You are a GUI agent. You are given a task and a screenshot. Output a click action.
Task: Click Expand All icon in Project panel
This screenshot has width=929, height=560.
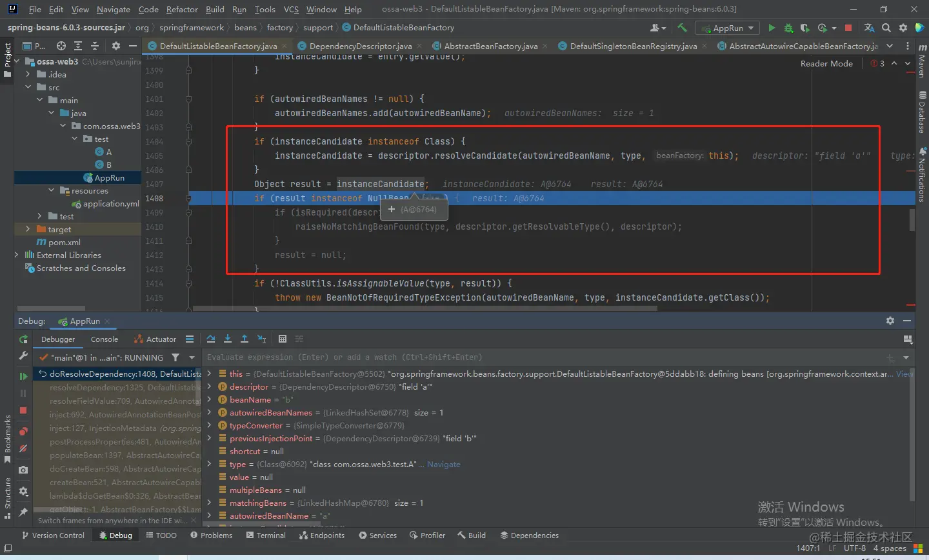78,46
